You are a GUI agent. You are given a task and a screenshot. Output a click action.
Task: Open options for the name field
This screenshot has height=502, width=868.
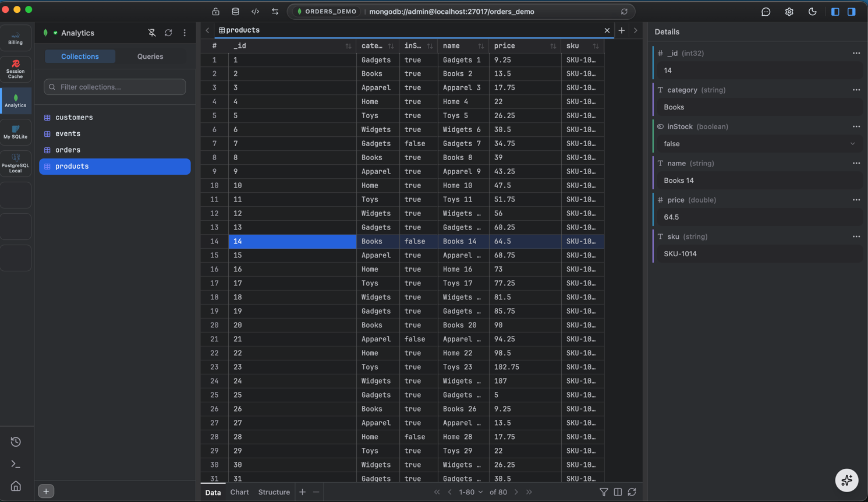[x=856, y=163]
